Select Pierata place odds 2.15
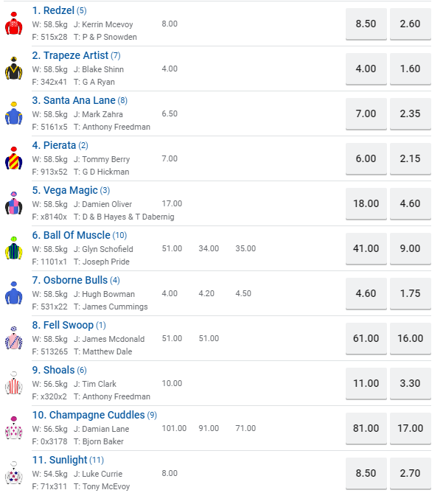The height and width of the screenshot is (504, 443). click(411, 158)
